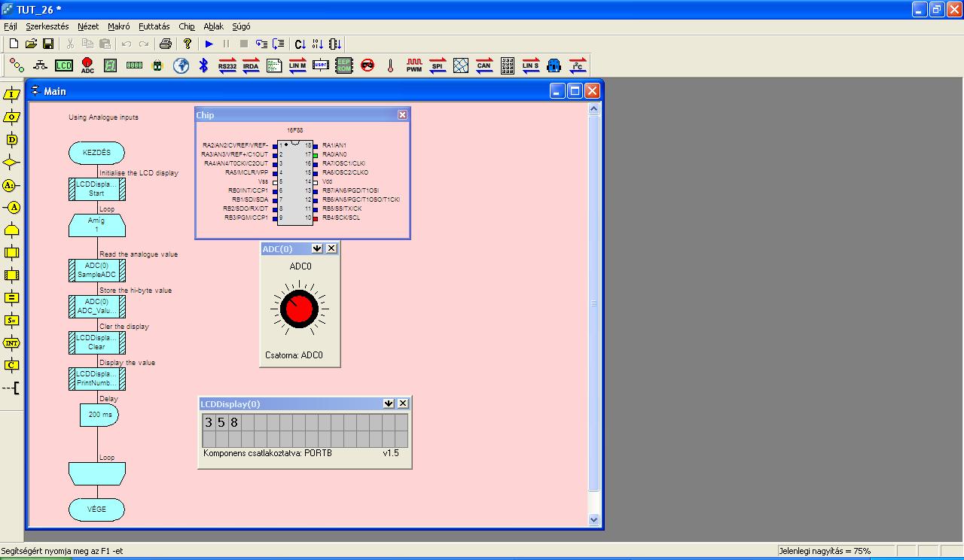Open the ADC(0) panel dropdown arrow
964x560 pixels.
point(317,248)
